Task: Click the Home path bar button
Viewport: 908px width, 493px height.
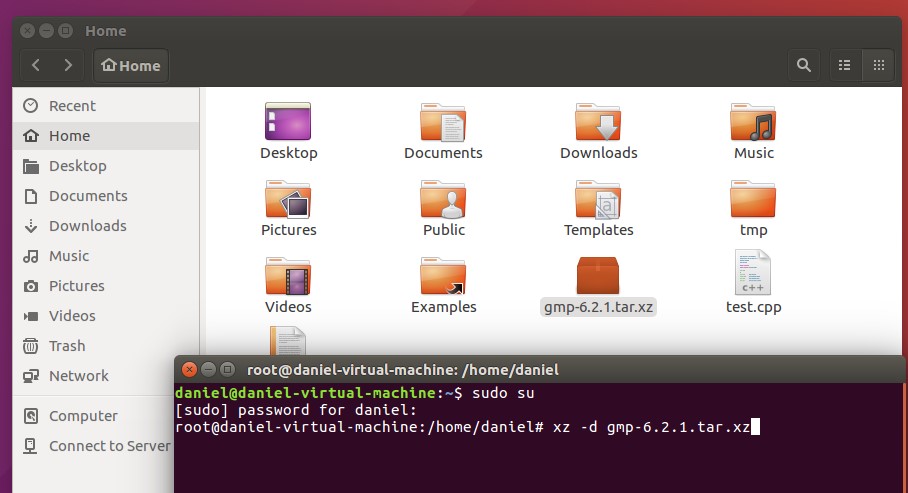Action: tap(131, 65)
